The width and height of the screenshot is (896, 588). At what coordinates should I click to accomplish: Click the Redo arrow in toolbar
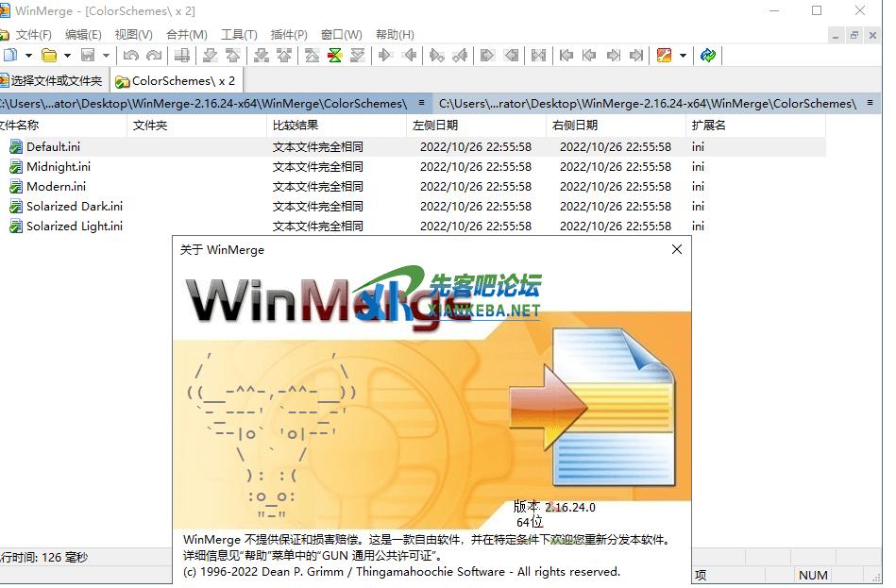point(153,56)
